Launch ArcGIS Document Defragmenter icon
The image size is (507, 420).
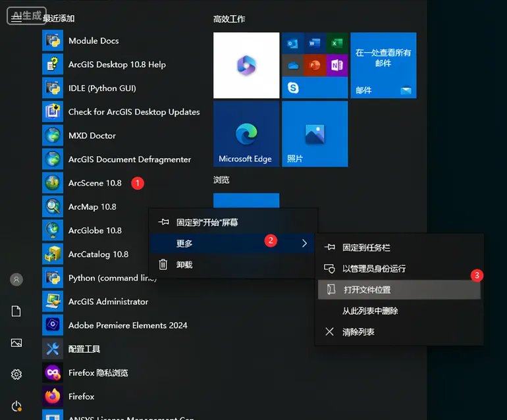coord(53,159)
